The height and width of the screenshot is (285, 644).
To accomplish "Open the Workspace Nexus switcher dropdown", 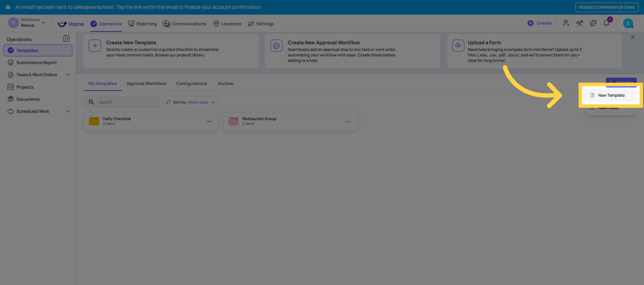I will pyautogui.click(x=27, y=23).
